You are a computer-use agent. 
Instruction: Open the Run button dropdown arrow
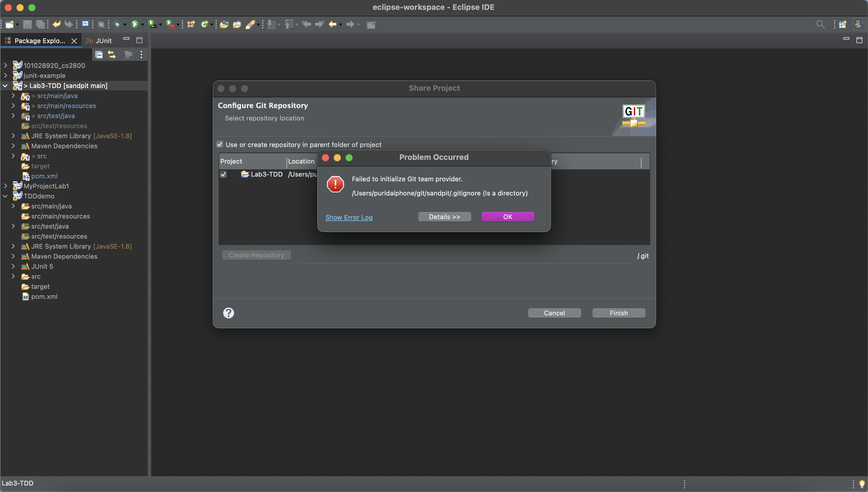pos(143,25)
